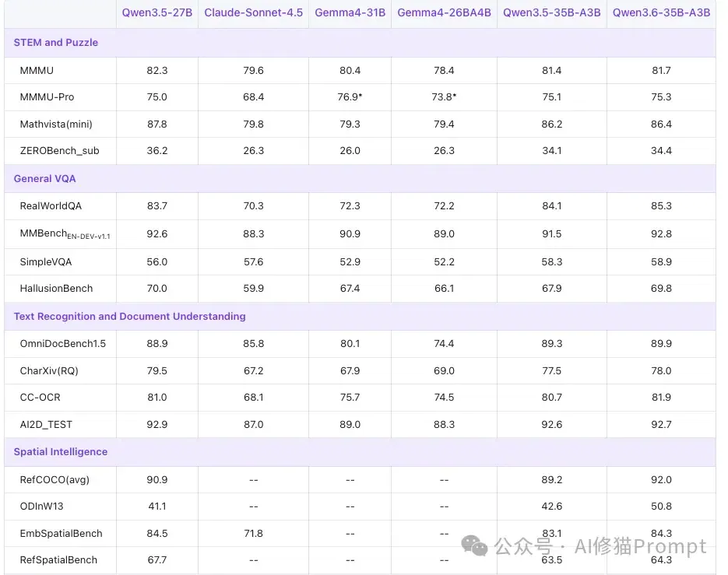Image resolution: width=728 pixels, height=575 pixels.
Task: Select the STEM and Puzzle section heading
Action: [x=56, y=42]
